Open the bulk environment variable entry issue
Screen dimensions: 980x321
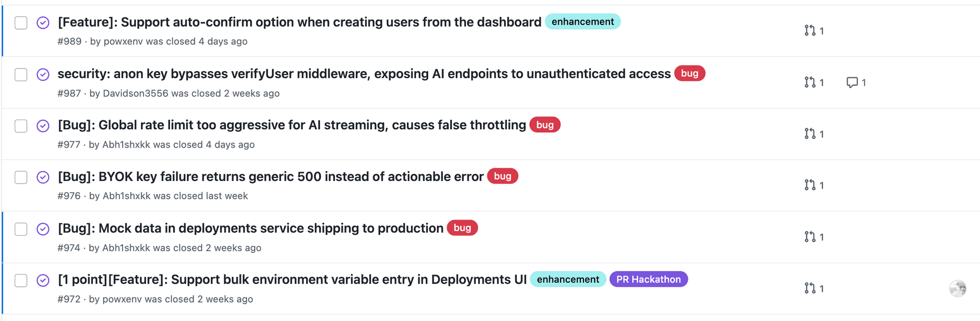(x=292, y=280)
